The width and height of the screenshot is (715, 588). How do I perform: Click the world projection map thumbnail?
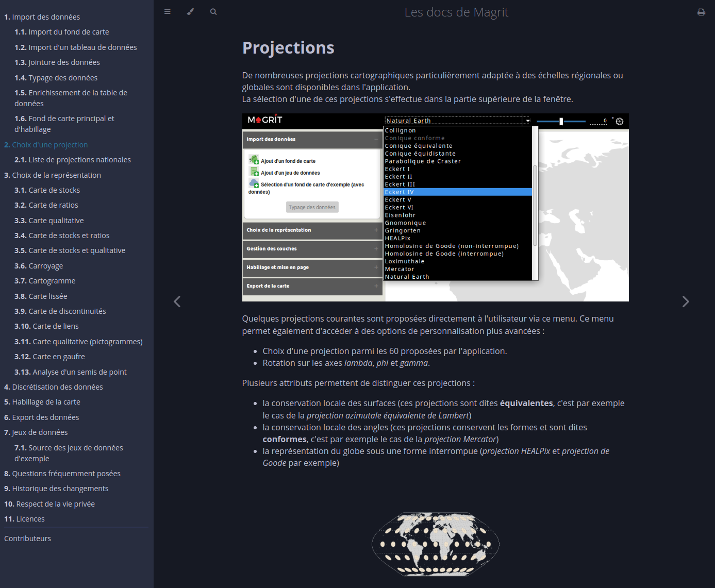pos(436,544)
